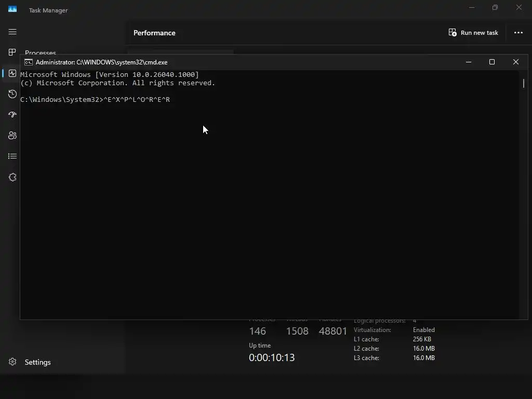The image size is (532, 399).
Task: Open the Users sidebar icon
Action: pos(12,136)
